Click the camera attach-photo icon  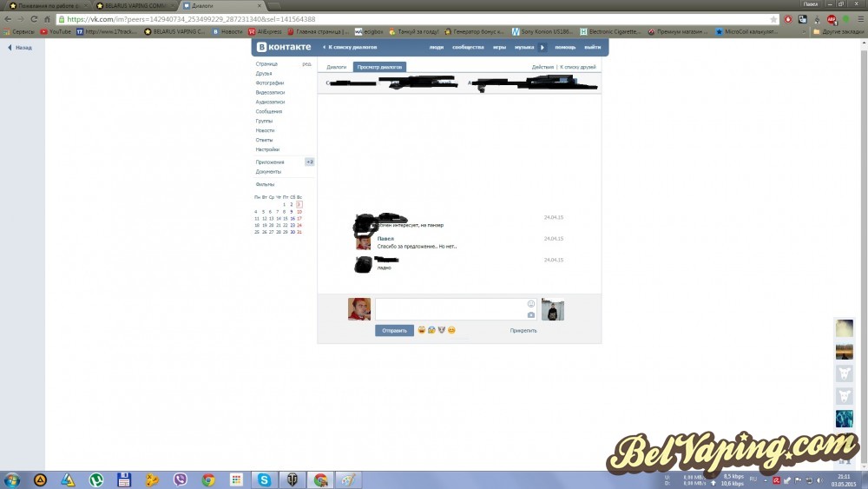pyautogui.click(x=531, y=314)
